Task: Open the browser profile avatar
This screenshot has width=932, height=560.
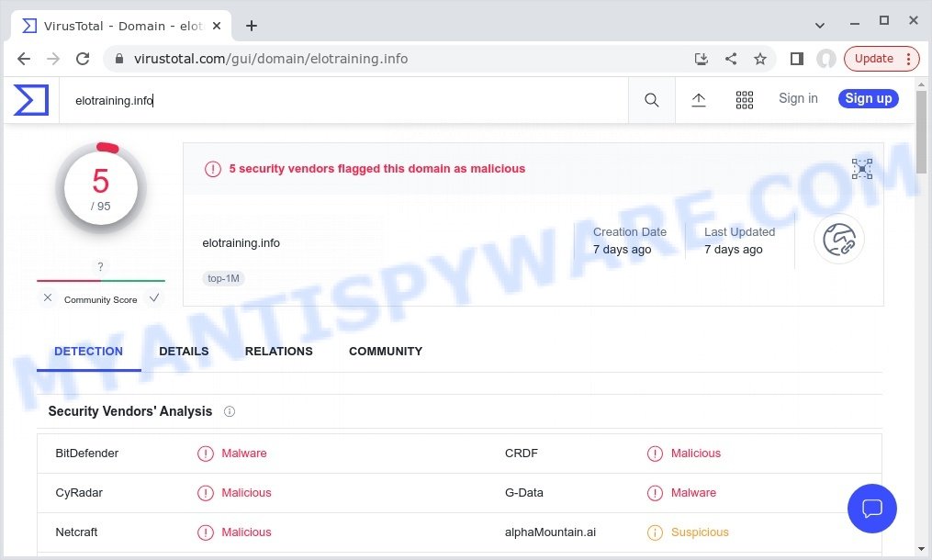Action: pos(826,59)
